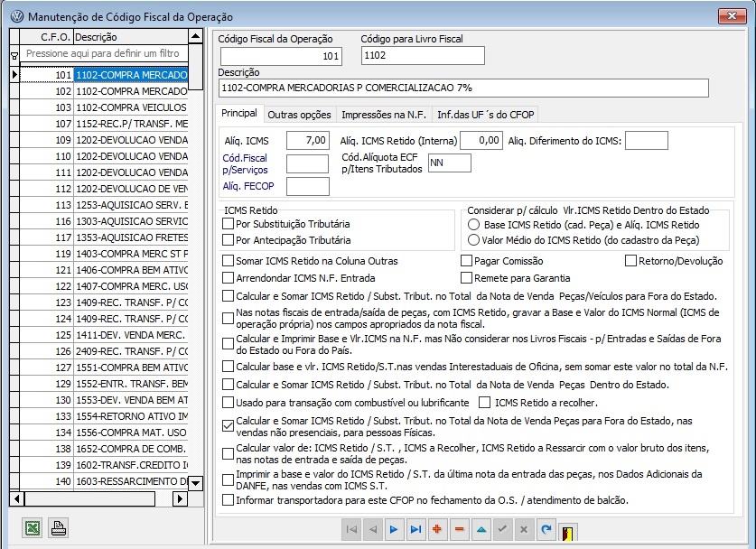Check Remete para Garantia
756x549 pixels.
pos(466,278)
